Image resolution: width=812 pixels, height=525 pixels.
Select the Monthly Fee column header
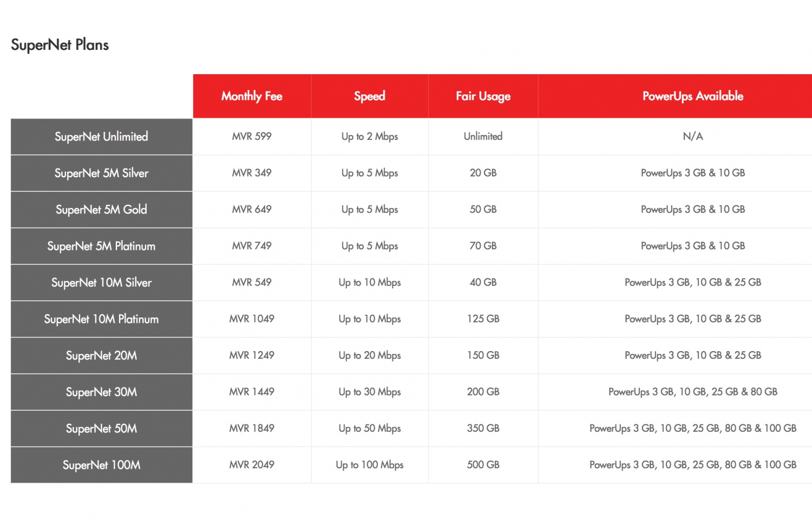tap(252, 96)
